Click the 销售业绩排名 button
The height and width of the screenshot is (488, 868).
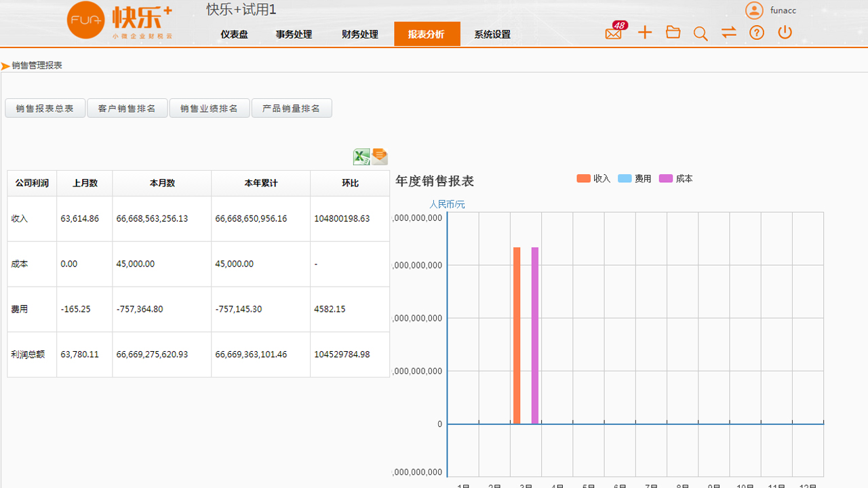209,108
